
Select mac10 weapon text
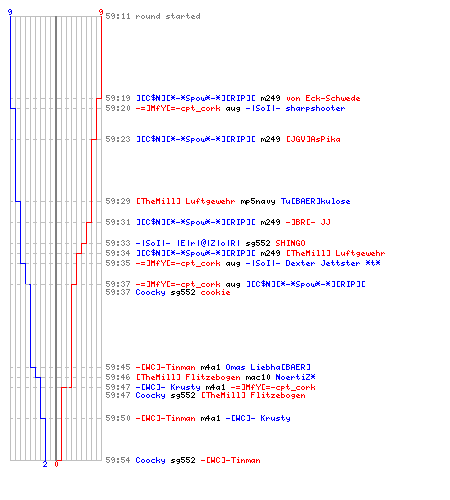tap(258, 377)
